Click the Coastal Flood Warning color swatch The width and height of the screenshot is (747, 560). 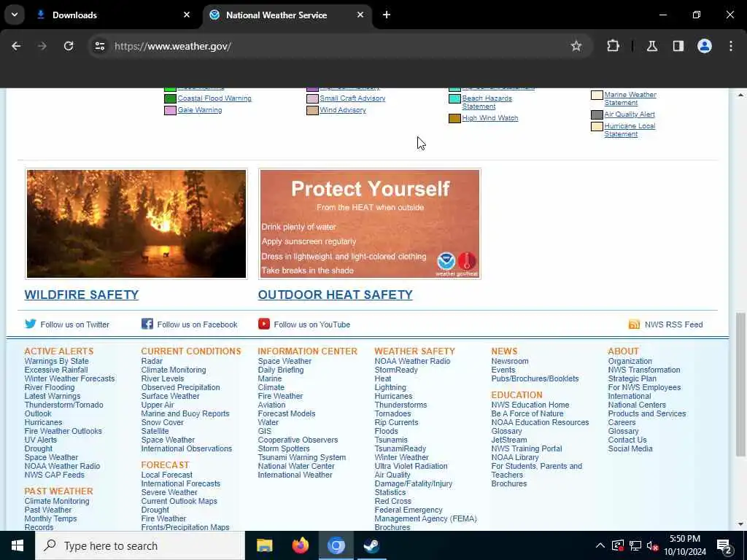(x=170, y=98)
